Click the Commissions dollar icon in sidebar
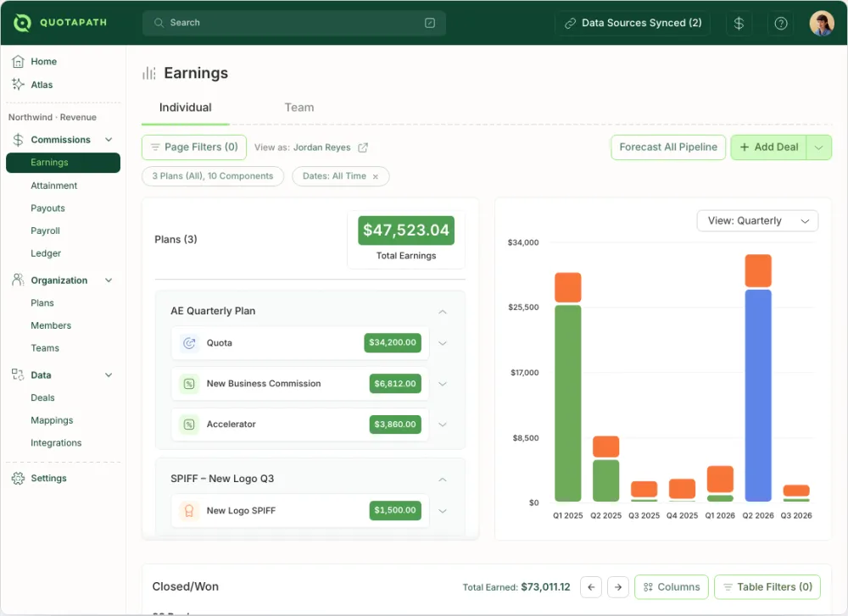 (x=18, y=140)
